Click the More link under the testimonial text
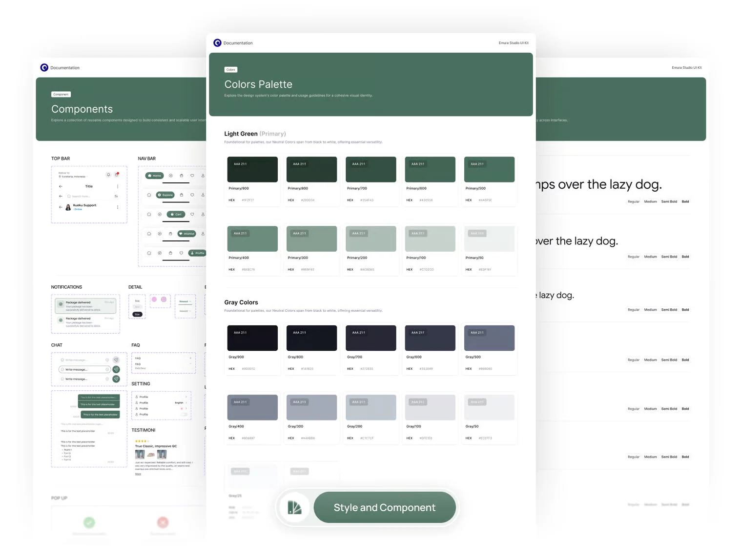The image size is (742, 560). pyautogui.click(x=138, y=474)
